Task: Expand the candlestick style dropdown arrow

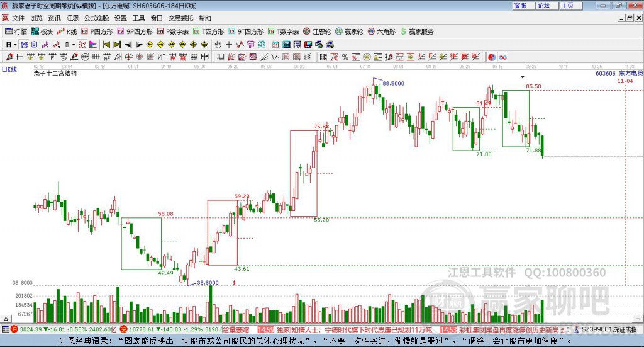Action: [74, 45]
